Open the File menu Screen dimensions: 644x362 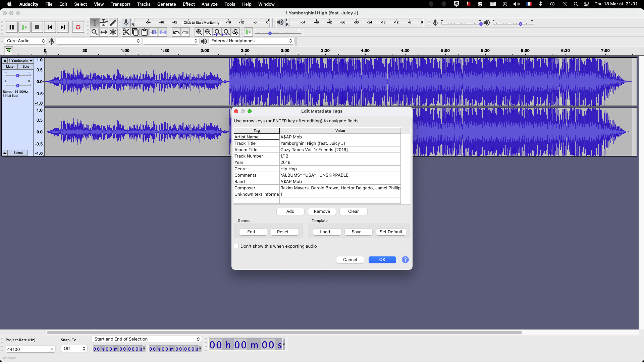(49, 4)
